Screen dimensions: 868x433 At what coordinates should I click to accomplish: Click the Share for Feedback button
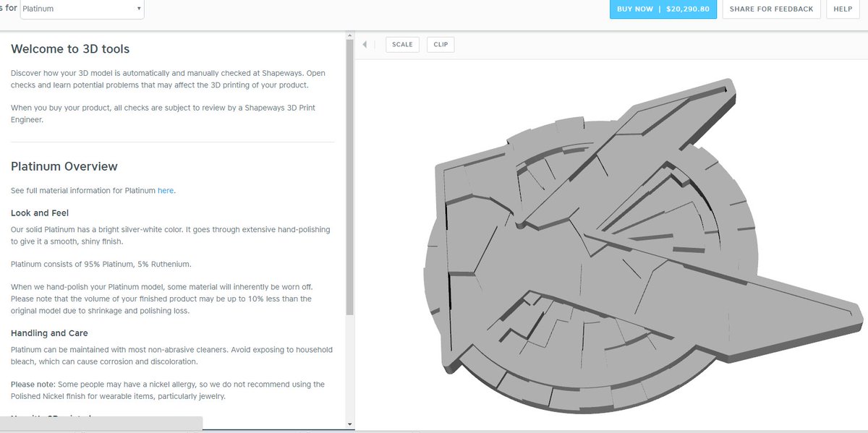coord(771,9)
